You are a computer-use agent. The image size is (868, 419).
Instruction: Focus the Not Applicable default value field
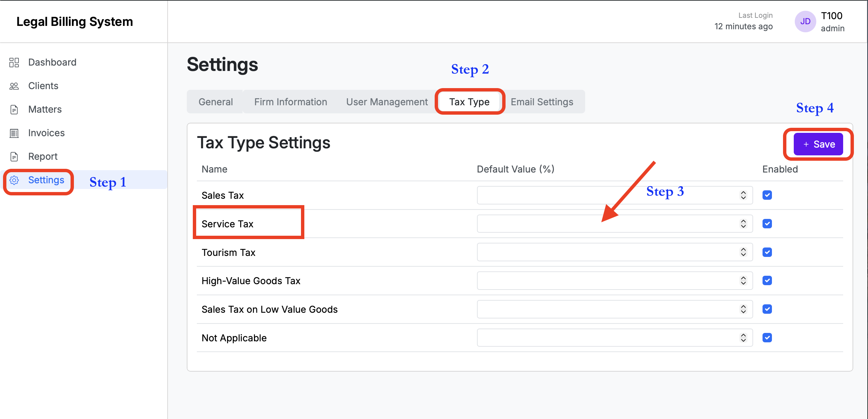(x=615, y=338)
